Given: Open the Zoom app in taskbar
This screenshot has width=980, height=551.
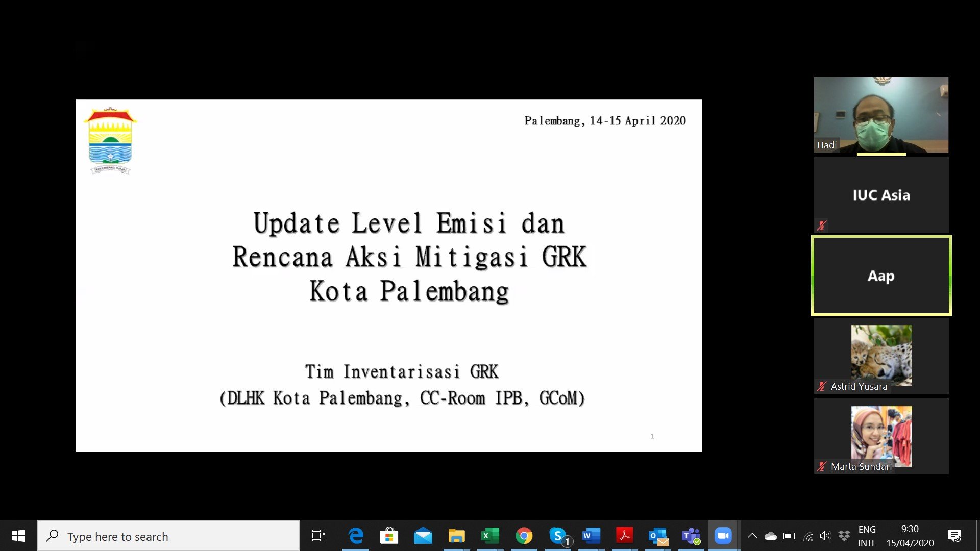Looking at the screenshot, I should [x=723, y=536].
